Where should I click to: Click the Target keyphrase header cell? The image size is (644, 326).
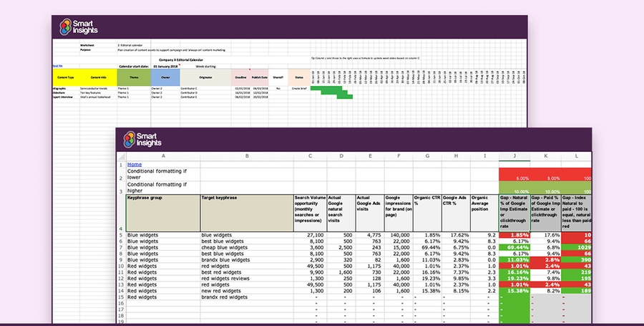point(246,212)
